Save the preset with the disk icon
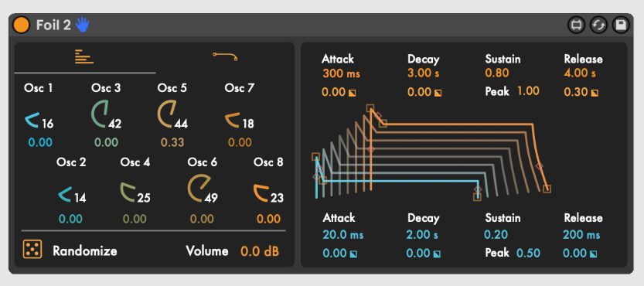Image resolution: width=644 pixels, height=286 pixels. point(621,26)
